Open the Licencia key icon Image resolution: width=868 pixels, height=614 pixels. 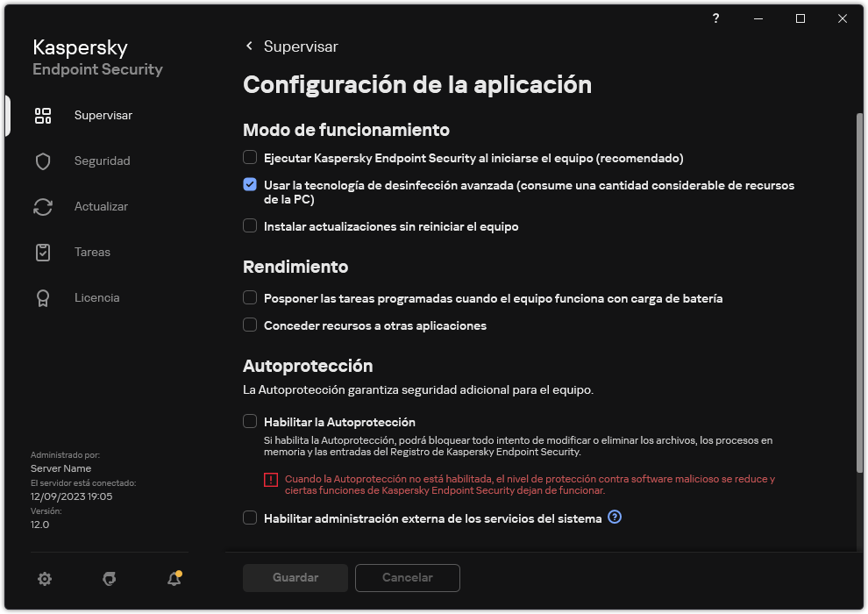click(x=43, y=297)
